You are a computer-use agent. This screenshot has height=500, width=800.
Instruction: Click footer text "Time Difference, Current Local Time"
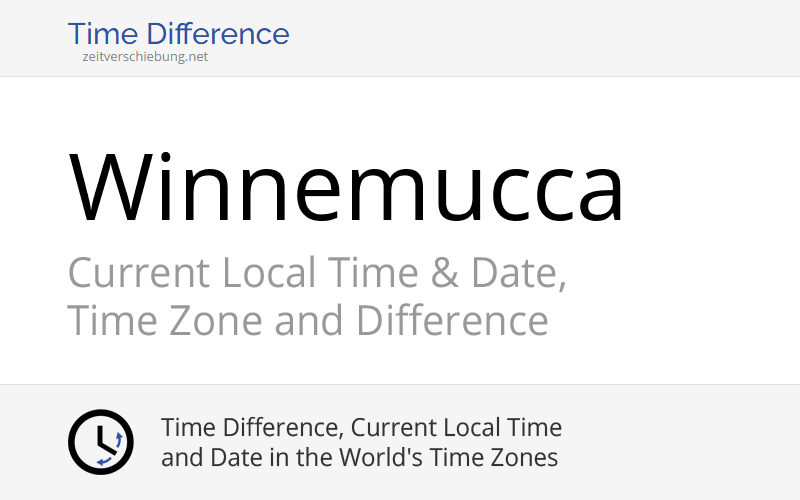[361, 428]
